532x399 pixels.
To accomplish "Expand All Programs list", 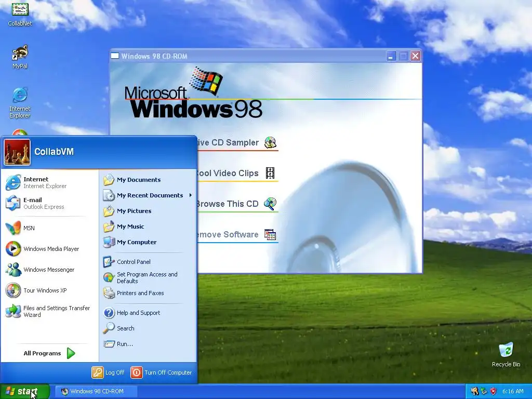I will tap(49, 353).
